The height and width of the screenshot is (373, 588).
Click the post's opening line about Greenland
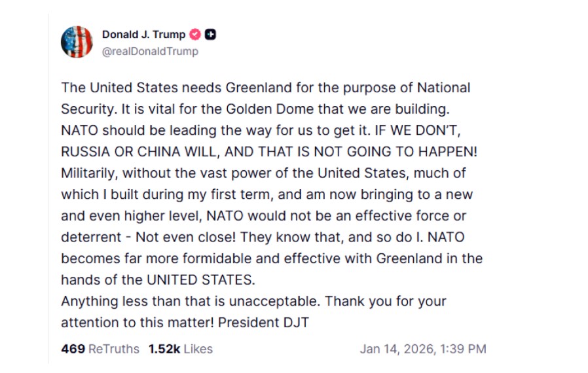coord(265,88)
